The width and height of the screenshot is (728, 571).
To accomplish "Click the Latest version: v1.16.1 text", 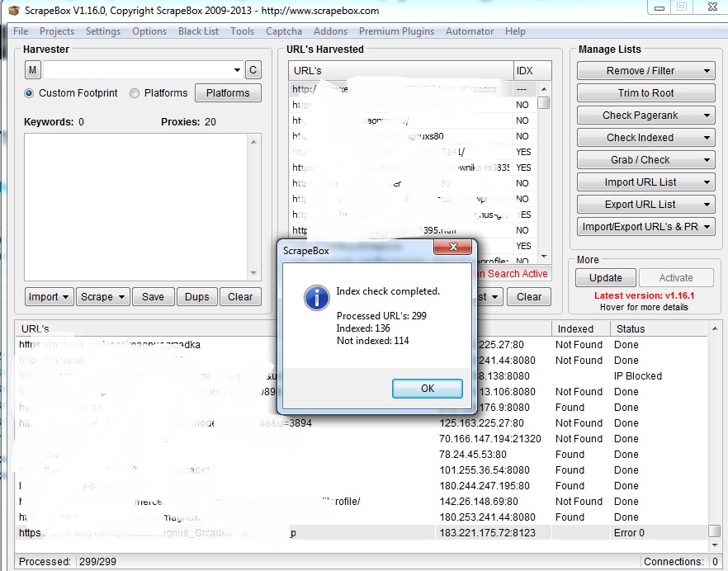I will [644, 295].
